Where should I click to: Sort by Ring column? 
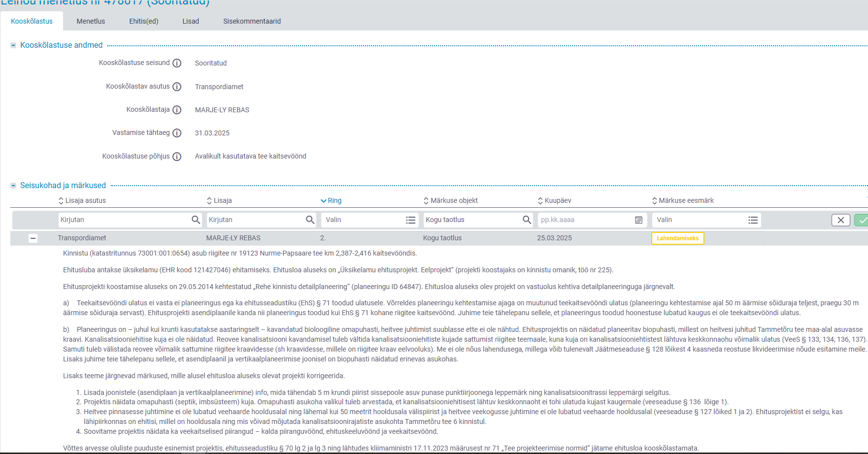click(x=331, y=200)
